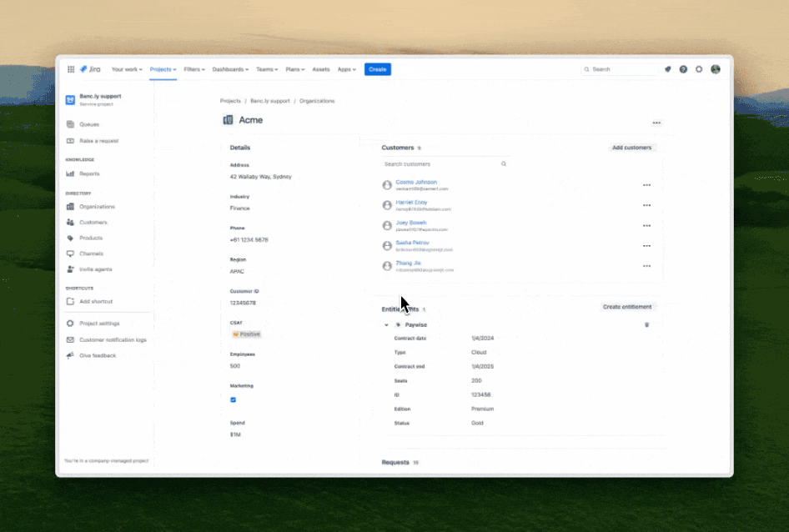
Task: Open the Projects dropdown
Action: (x=163, y=69)
